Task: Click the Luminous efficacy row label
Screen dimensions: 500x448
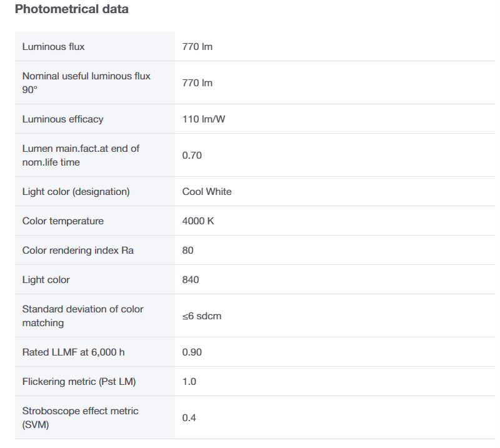Action: coord(63,119)
